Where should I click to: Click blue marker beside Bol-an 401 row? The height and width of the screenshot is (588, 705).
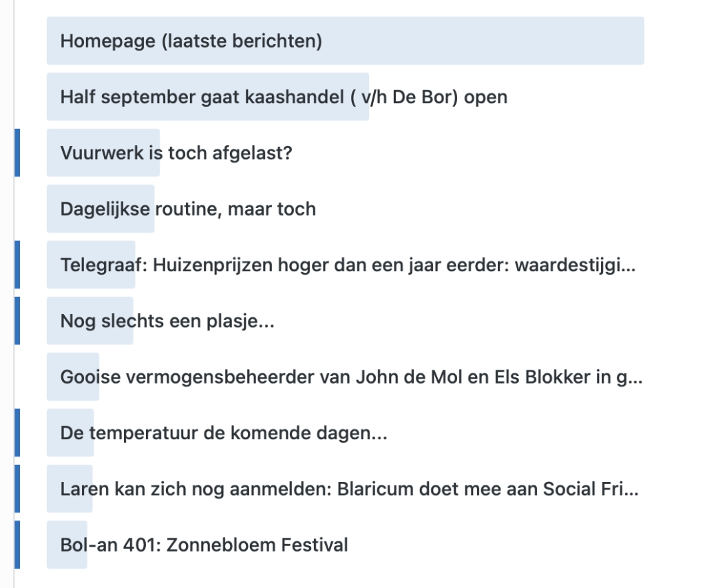click(x=17, y=545)
